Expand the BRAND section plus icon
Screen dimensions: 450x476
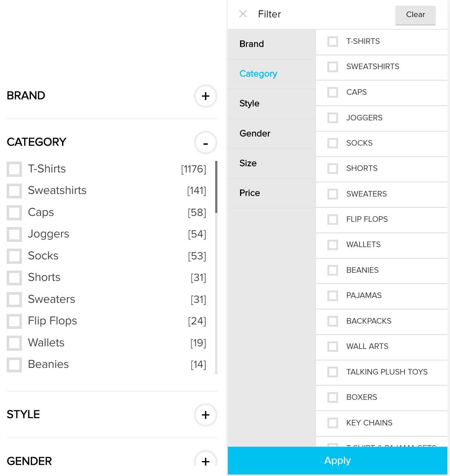205,96
